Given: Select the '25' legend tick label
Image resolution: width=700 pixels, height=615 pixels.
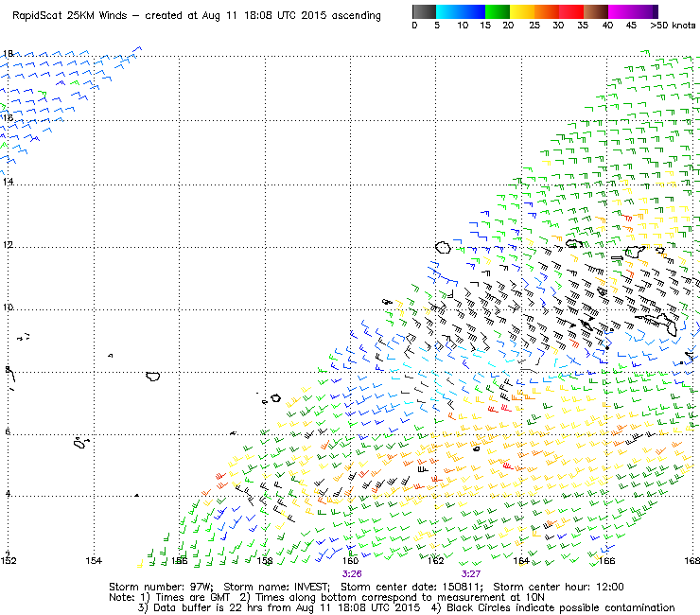Looking at the screenshot, I should 534,26.
